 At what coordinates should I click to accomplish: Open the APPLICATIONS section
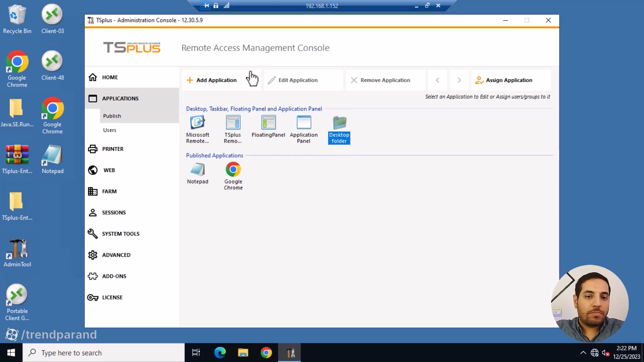(132, 99)
